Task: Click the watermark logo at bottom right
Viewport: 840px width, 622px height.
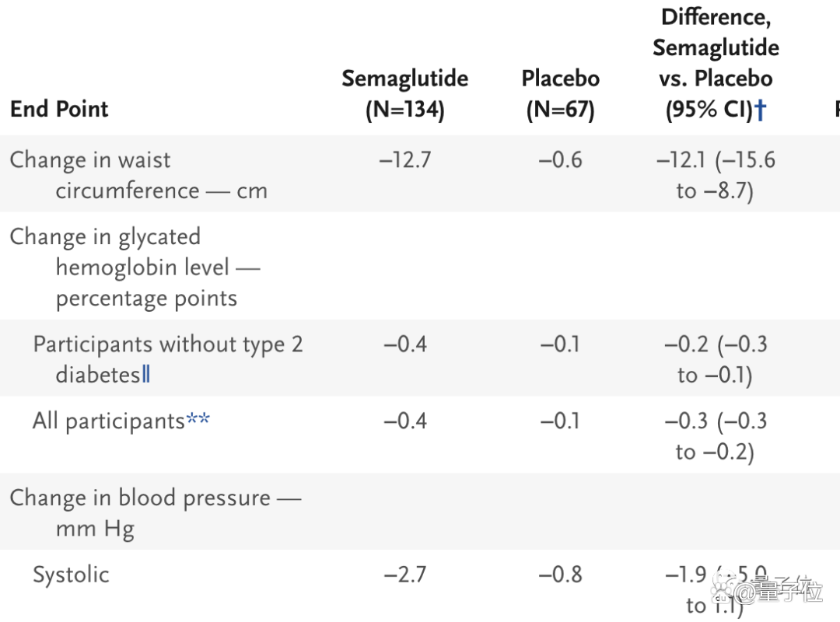Action: click(766, 589)
